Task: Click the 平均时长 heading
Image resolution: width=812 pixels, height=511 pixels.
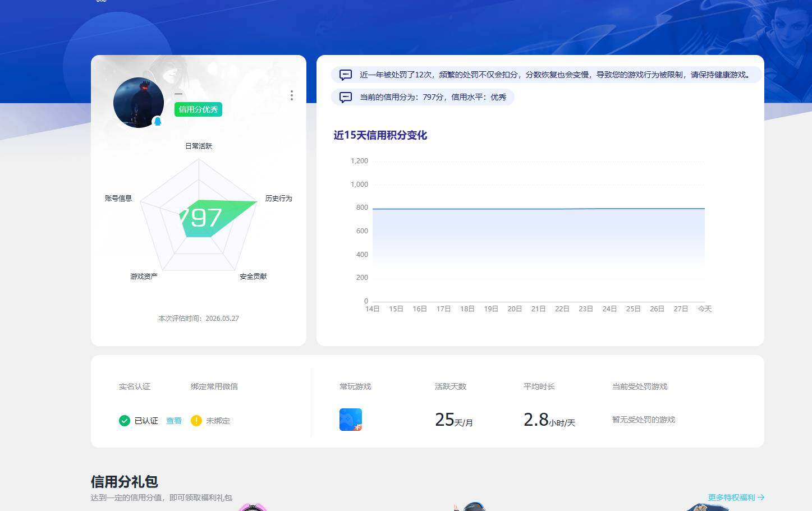Action: pyautogui.click(x=539, y=386)
